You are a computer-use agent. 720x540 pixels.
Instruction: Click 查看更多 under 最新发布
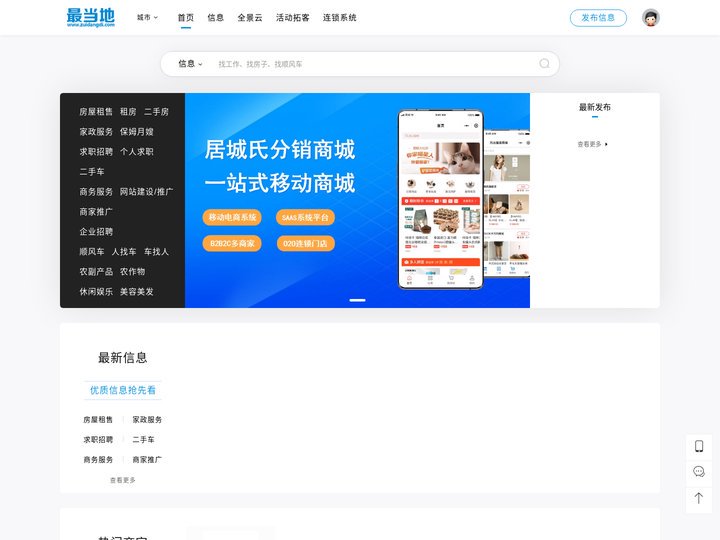tap(592, 144)
